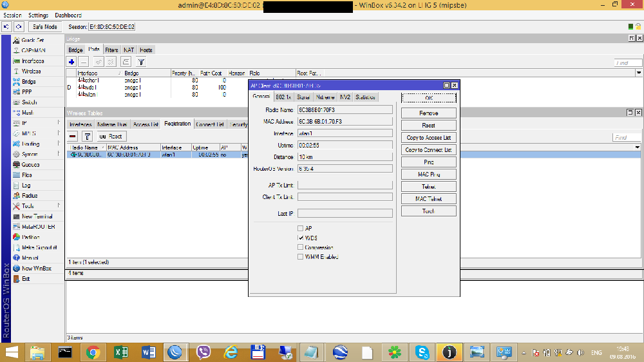Switch to NV2 tab in dialog
The height and width of the screenshot is (362, 644).
345,97
